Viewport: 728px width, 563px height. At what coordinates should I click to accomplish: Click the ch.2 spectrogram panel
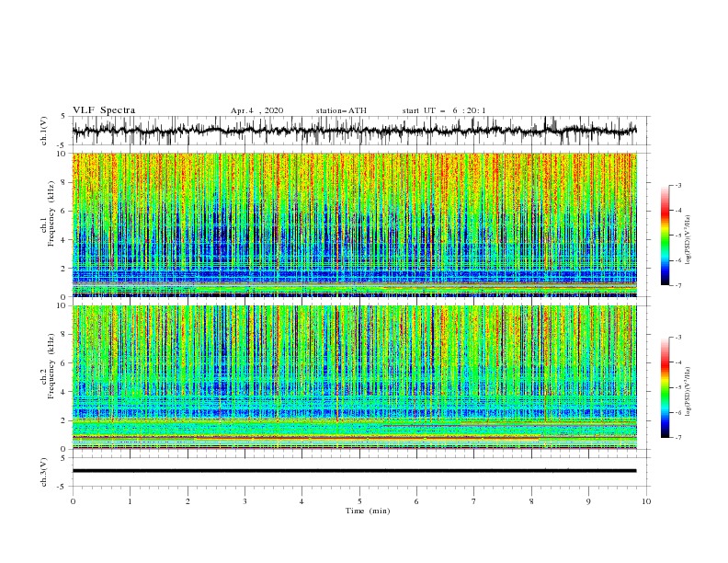[354, 377]
